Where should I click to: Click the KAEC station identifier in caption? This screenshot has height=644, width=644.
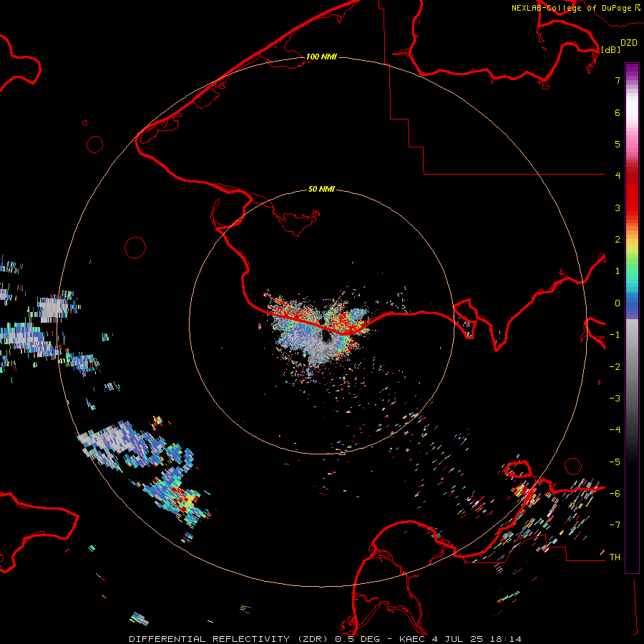coord(413,639)
